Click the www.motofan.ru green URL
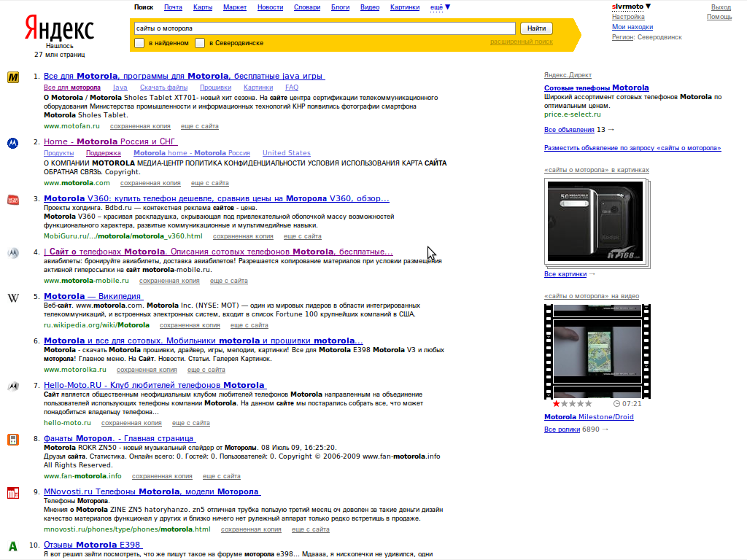This screenshot has width=747, height=560. tap(71, 126)
